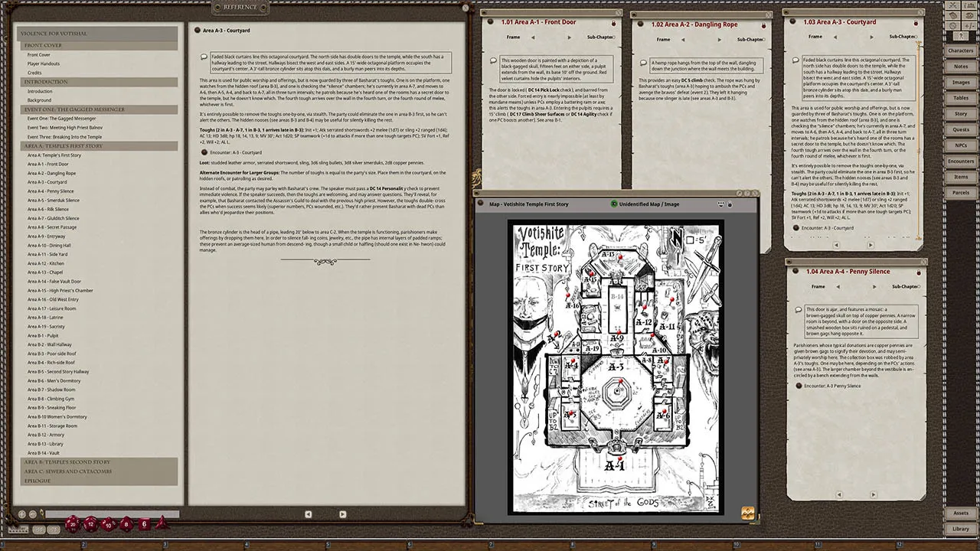Toggle Sub-Chapter checkbox in 1.03 Courtyard window

pyautogui.click(x=917, y=36)
